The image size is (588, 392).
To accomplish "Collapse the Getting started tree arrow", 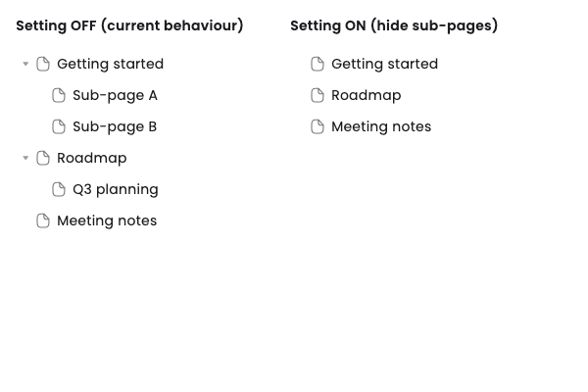I will [25, 64].
